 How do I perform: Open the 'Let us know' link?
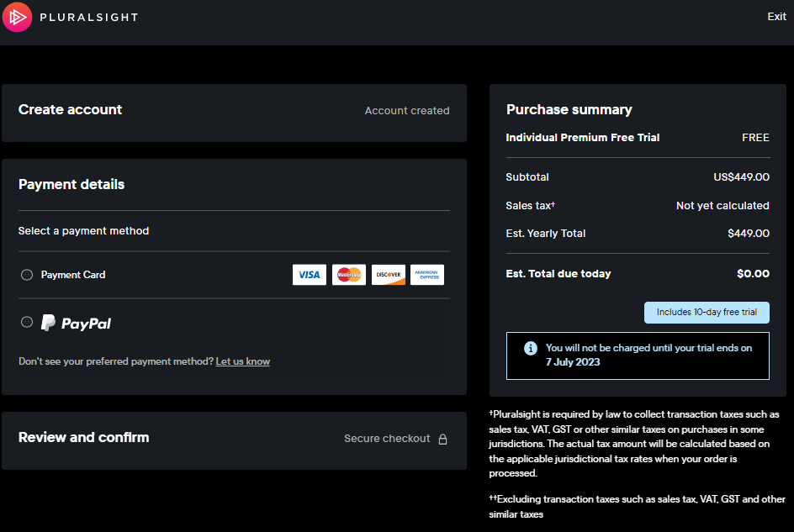coord(242,361)
